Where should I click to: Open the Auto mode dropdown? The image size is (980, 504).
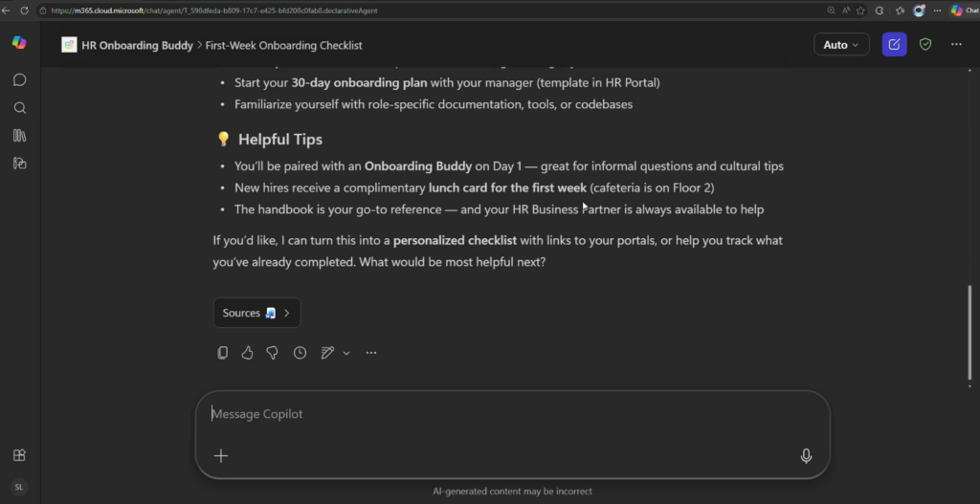(x=841, y=44)
